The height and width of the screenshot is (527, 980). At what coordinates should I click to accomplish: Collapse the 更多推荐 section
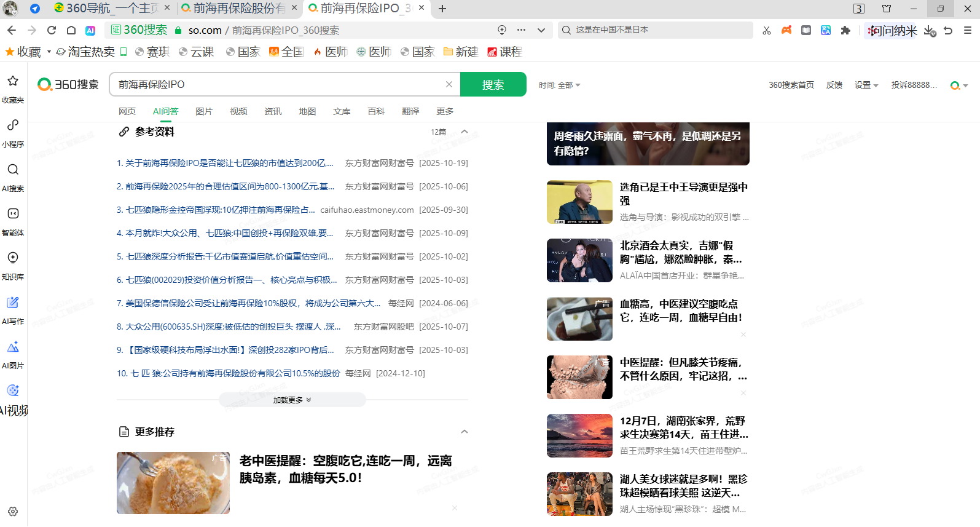(465, 432)
